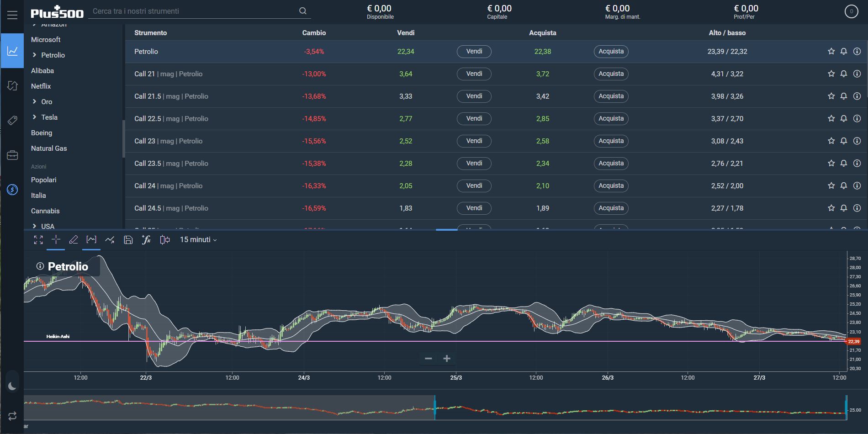Click the red 22,39 current price marker
Screen dimensions: 868x434
click(853, 341)
